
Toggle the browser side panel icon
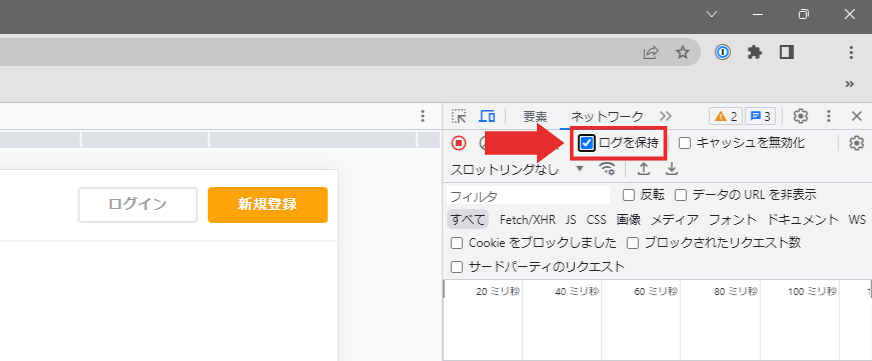786,53
